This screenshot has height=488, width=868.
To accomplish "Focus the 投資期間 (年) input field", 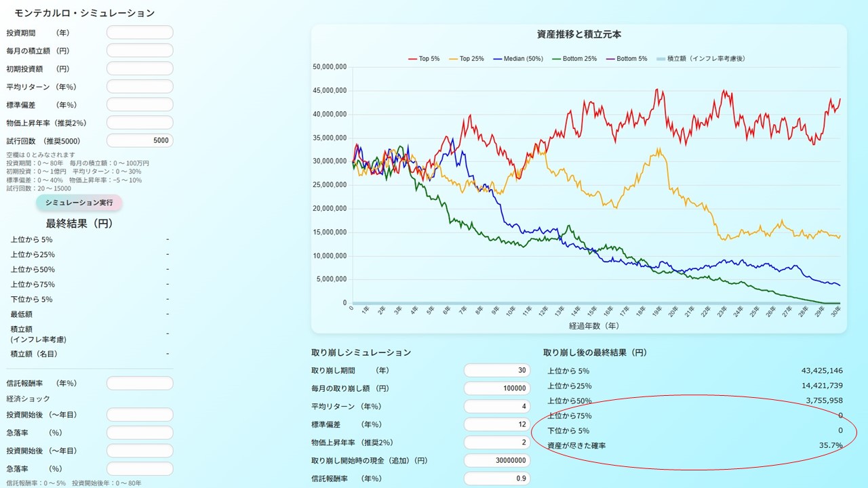I will click(x=140, y=33).
